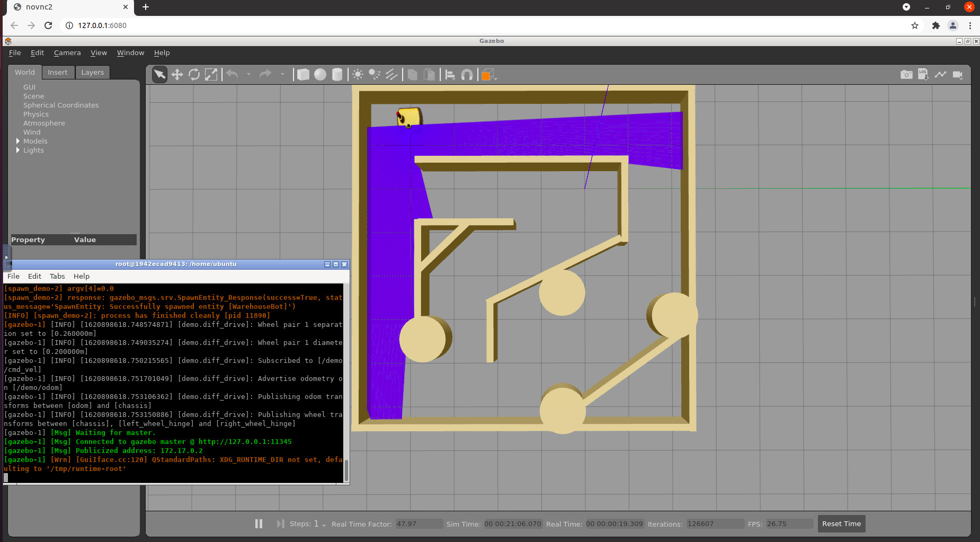Click the copy icon in toolbar

[x=412, y=75]
